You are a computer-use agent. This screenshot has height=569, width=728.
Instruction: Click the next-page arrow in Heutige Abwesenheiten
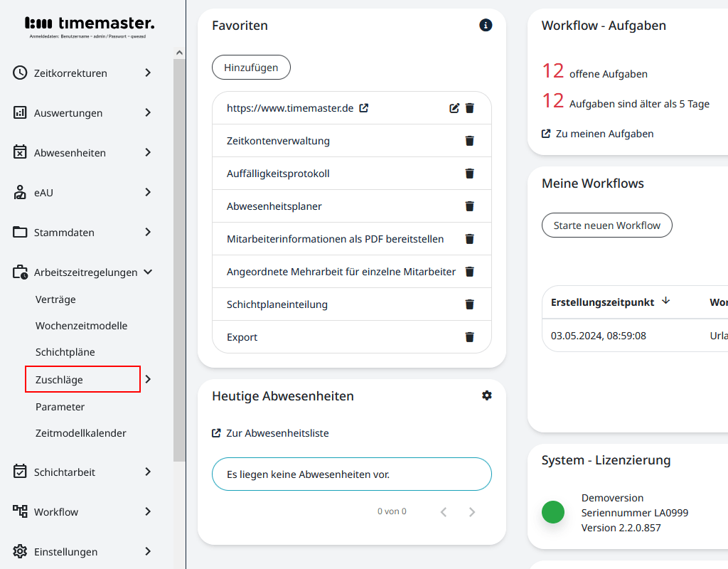(x=471, y=511)
